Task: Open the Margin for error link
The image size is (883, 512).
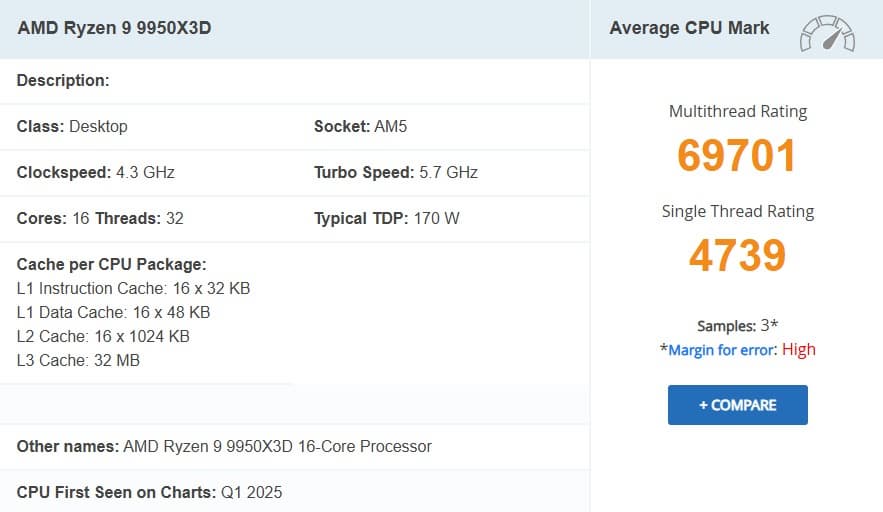Action: [721, 350]
